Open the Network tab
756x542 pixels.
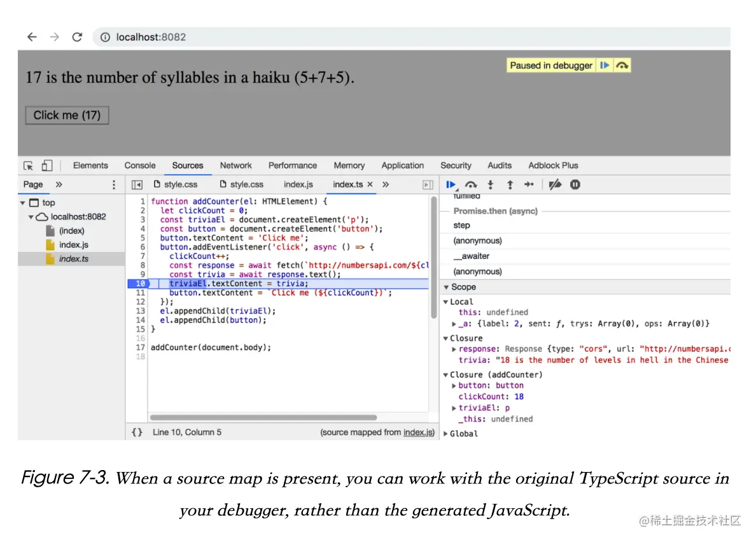(x=235, y=165)
